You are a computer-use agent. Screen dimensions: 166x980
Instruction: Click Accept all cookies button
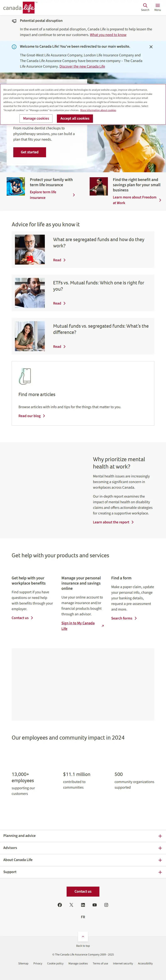point(75,118)
